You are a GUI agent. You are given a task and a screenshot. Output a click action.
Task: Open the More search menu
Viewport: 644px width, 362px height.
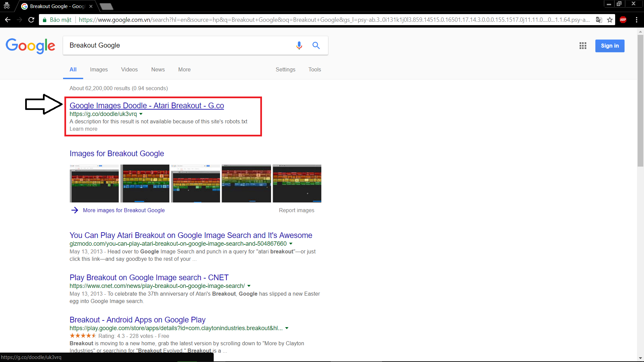pos(184,69)
